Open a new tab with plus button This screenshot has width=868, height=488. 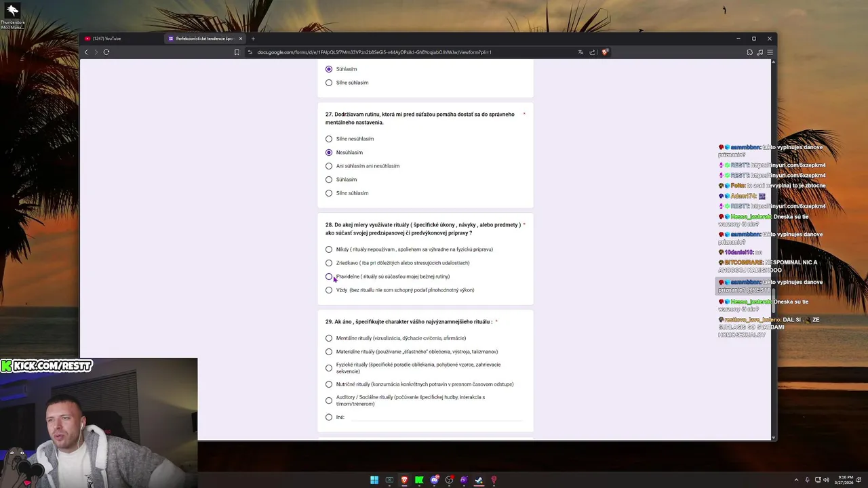click(x=253, y=39)
